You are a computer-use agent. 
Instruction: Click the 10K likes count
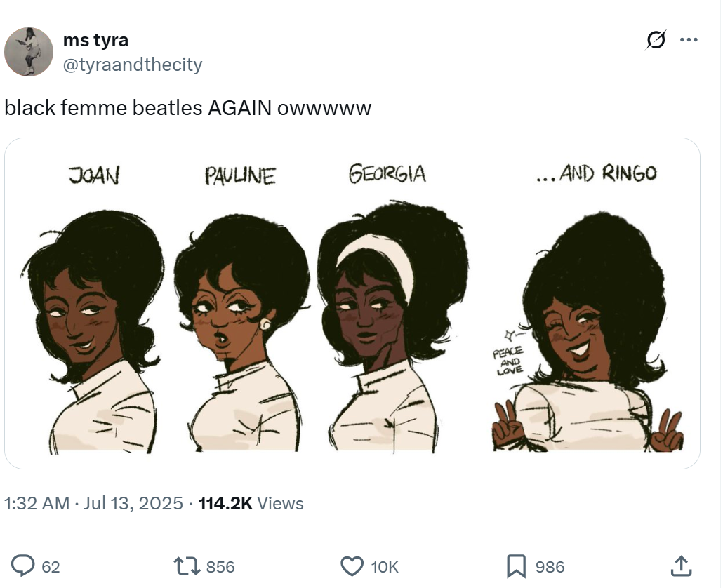click(x=385, y=567)
